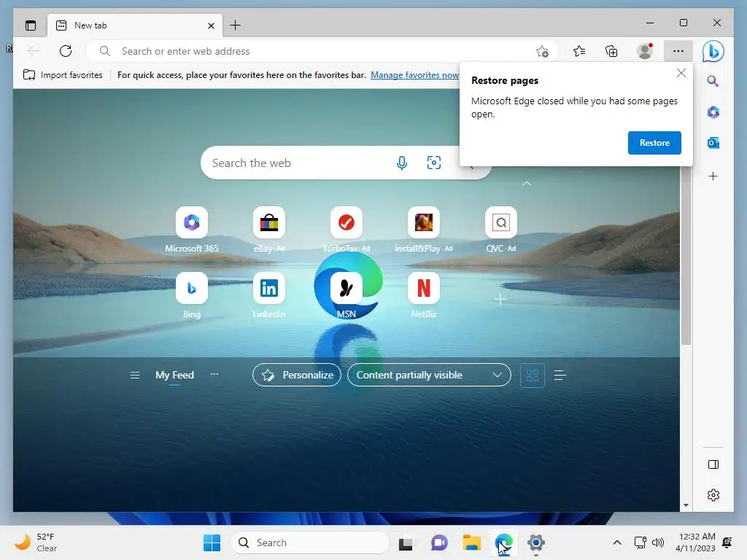Open the Bing Discover sidebar icon

[713, 51]
